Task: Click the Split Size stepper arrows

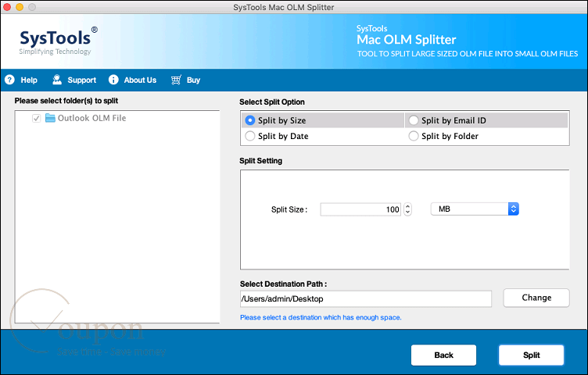Action: (407, 209)
